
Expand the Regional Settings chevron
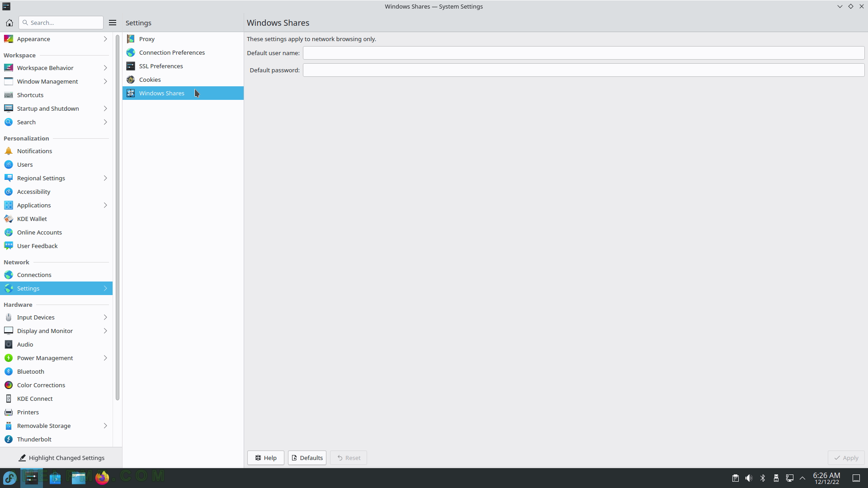[105, 178]
